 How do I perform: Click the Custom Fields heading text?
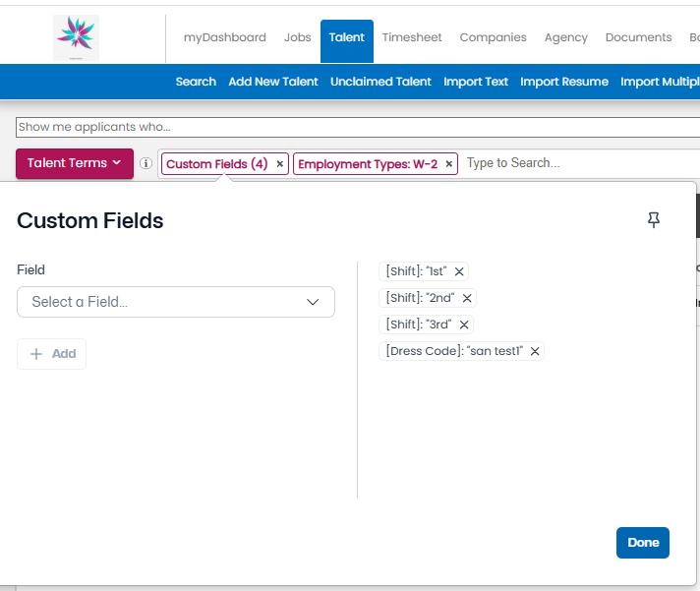tap(90, 220)
